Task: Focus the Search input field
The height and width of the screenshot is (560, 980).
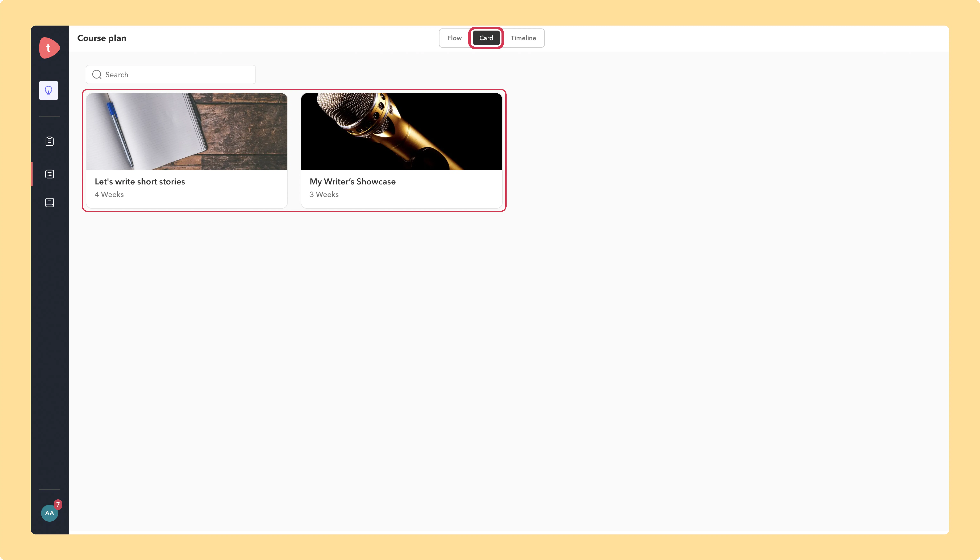Action: coord(171,75)
